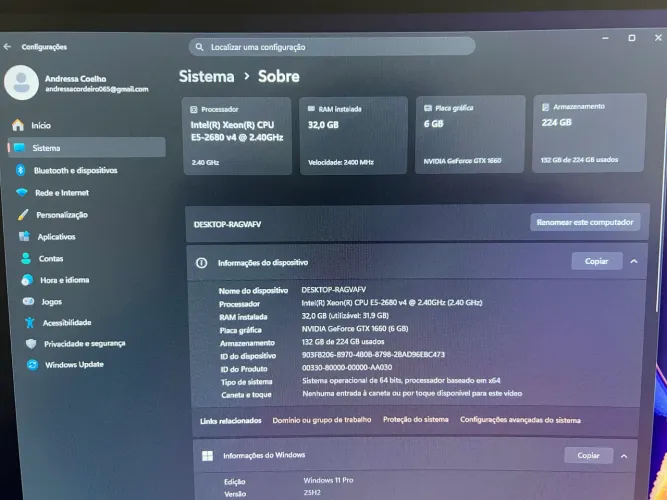Click the Caneta e toque value text

[x=412, y=394]
